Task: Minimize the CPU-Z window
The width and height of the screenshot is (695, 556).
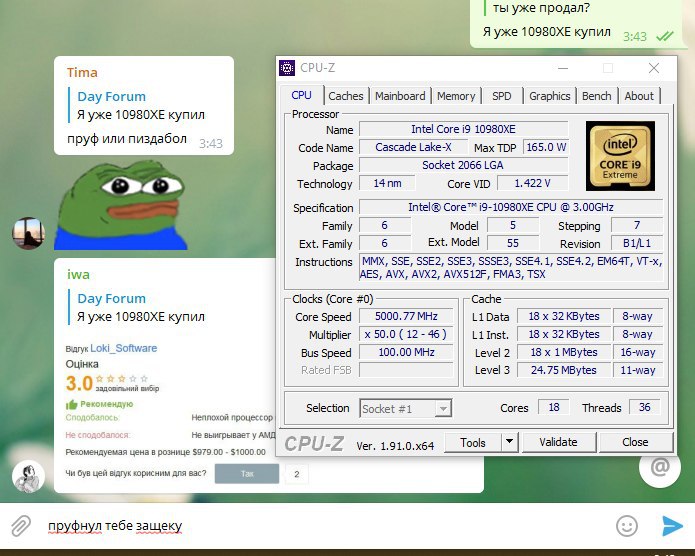Action: (563, 68)
